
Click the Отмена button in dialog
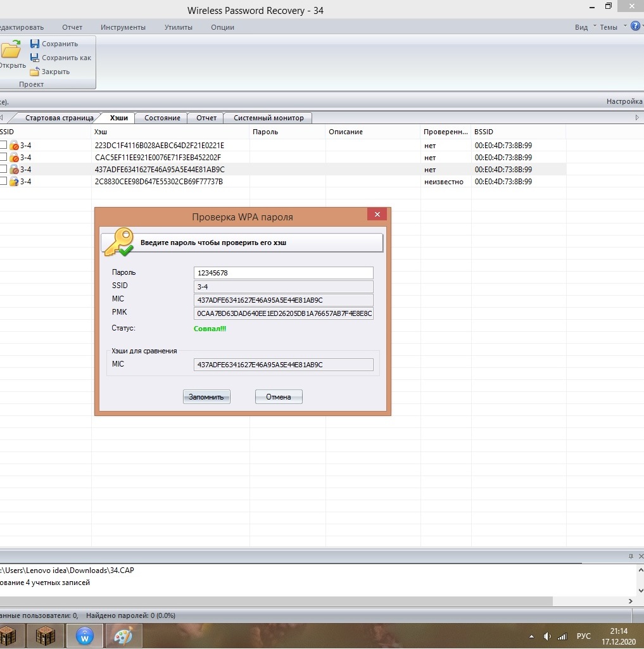point(279,397)
